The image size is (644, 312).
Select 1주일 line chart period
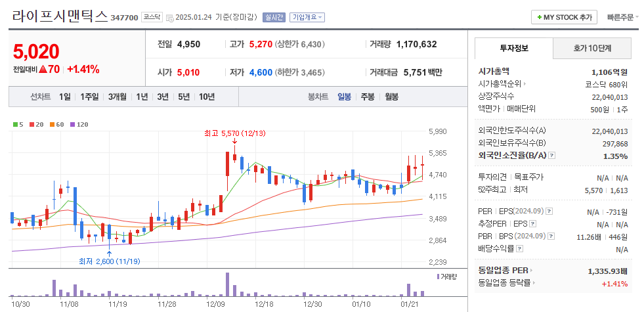pyautogui.click(x=89, y=97)
